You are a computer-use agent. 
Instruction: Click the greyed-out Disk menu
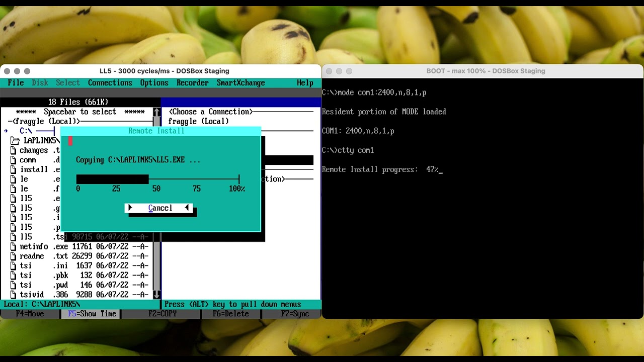40,83
